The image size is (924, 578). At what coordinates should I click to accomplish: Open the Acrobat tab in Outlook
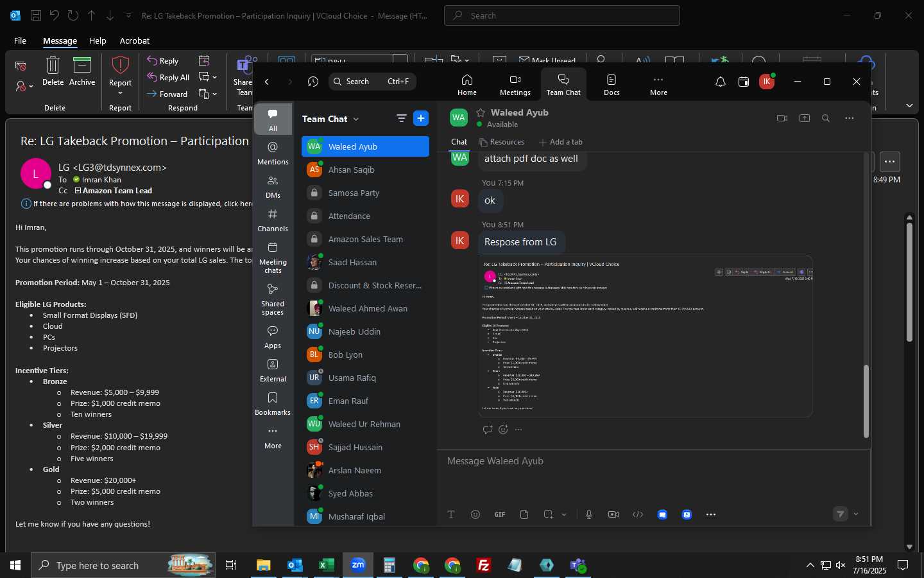135,40
